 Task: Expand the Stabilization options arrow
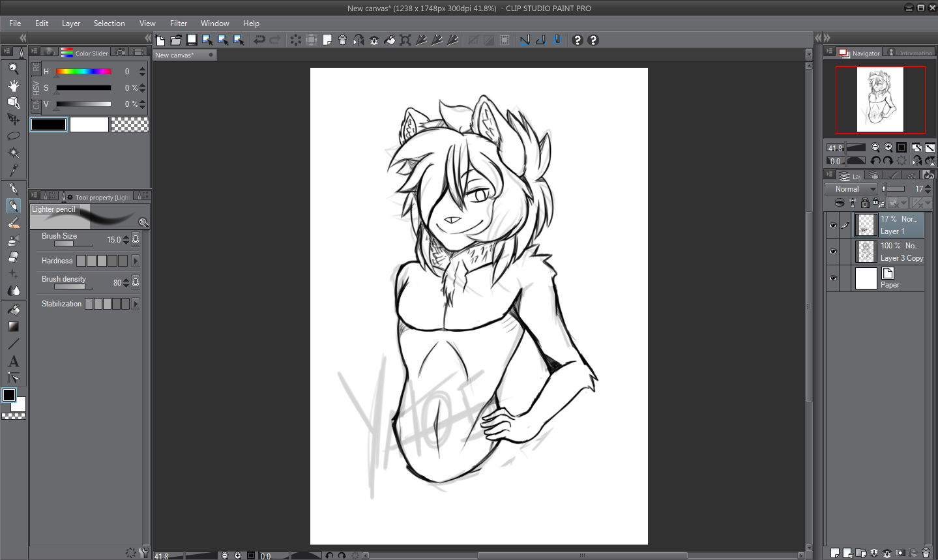(136, 304)
